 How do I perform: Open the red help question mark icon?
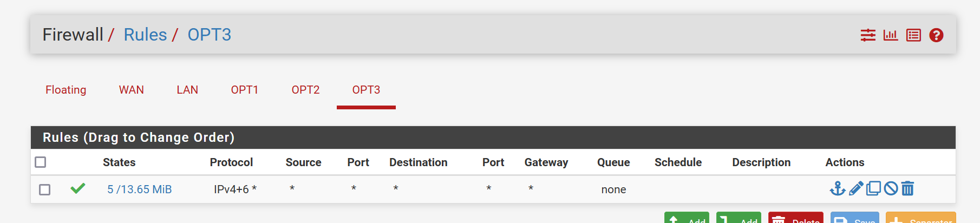[936, 35]
